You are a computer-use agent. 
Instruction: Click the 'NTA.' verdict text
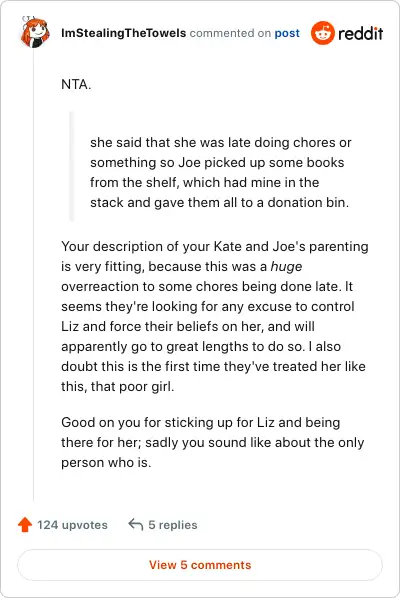[76, 84]
